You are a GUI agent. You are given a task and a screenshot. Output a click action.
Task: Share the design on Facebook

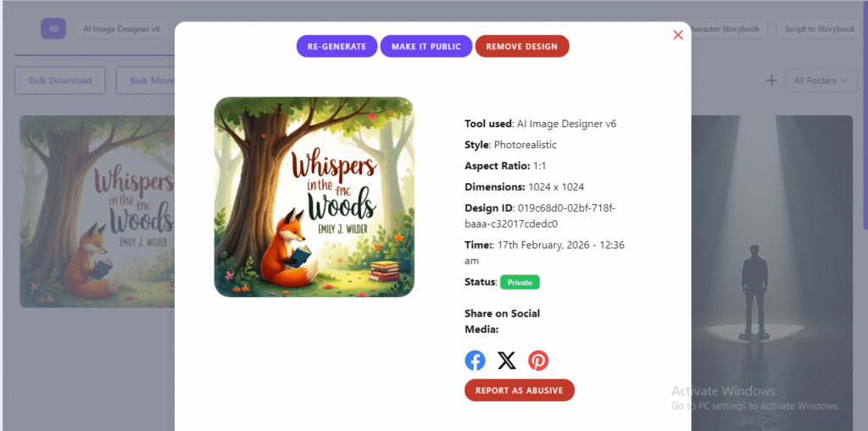coord(476,361)
